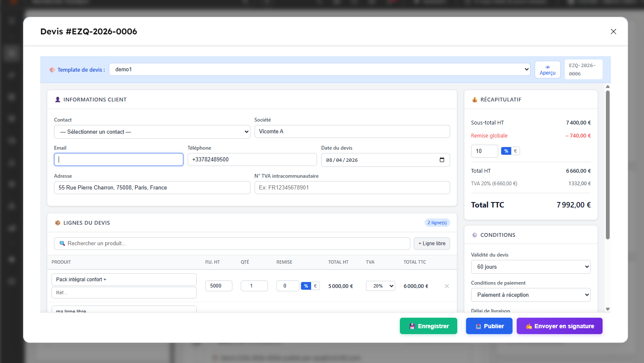Click the N° TVA intracommunautaire field
Image resolution: width=644 pixels, height=363 pixels.
[x=352, y=188]
